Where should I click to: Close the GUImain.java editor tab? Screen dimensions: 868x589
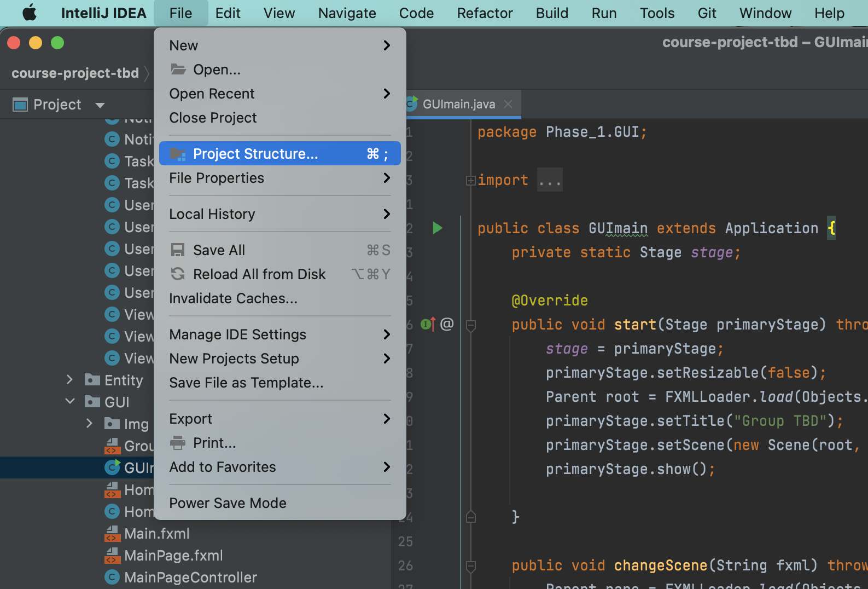coord(508,104)
